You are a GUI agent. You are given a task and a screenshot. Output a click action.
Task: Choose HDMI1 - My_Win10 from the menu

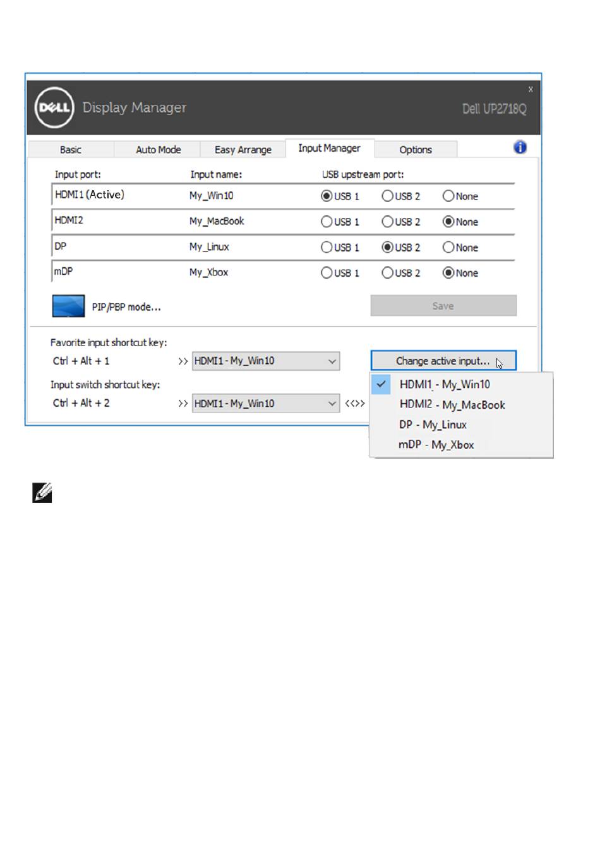point(461,384)
